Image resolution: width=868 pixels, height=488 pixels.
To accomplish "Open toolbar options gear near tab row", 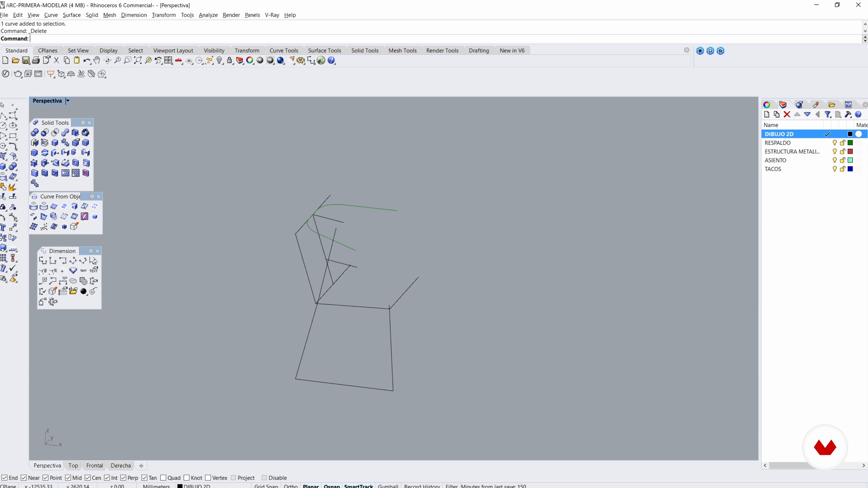I will tap(686, 50).
